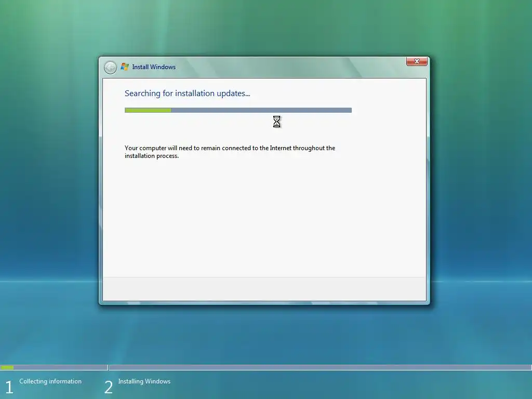Click the Windows flag logo in title bar
Image resolution: width=532 pixels, height=399 pixels.
click(125, 67)
